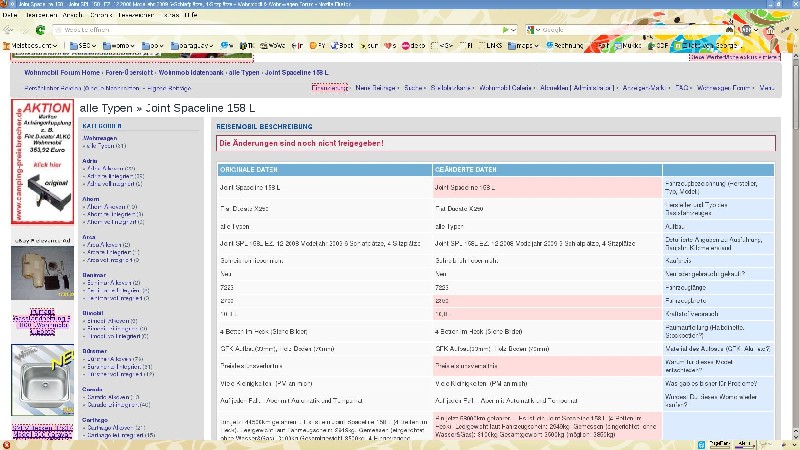Click the GDF bookmark

click(x=658, y=45)
